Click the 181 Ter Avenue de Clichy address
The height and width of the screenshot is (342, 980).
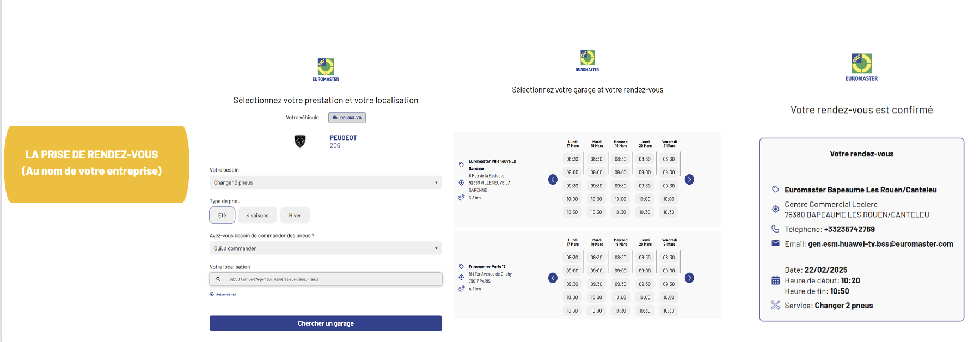(x=490, y=274)
